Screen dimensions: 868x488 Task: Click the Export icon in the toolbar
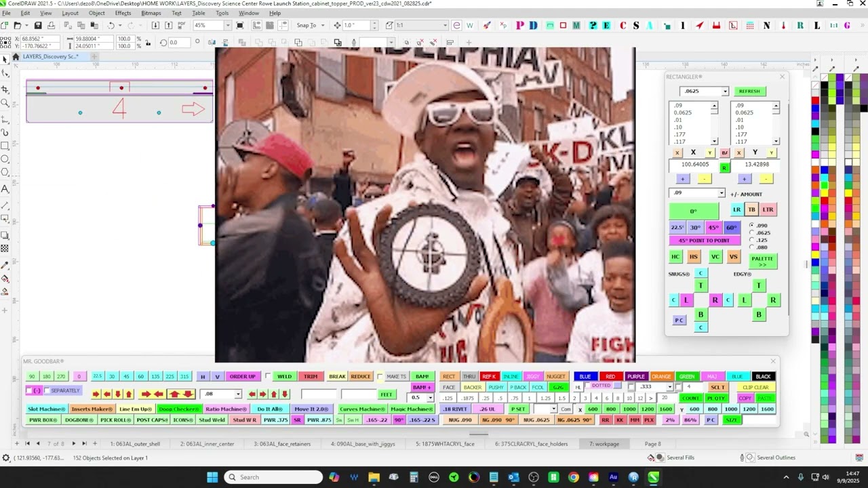(x=168, y=26)
